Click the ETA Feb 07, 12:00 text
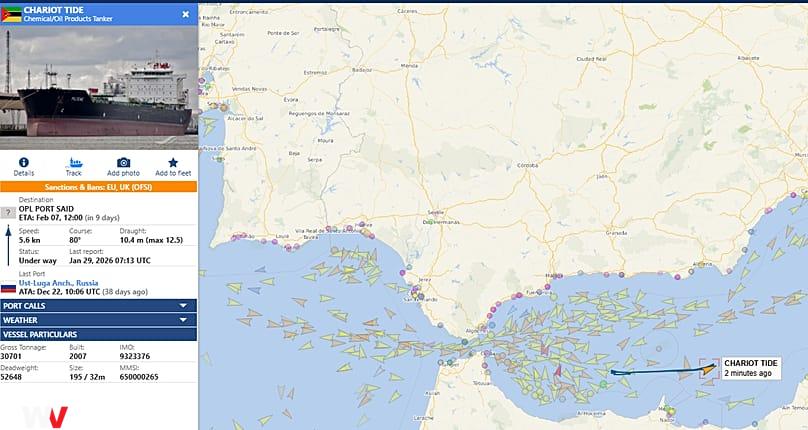Viewport: 808px width, 430px height. click(x=50, y=218)
